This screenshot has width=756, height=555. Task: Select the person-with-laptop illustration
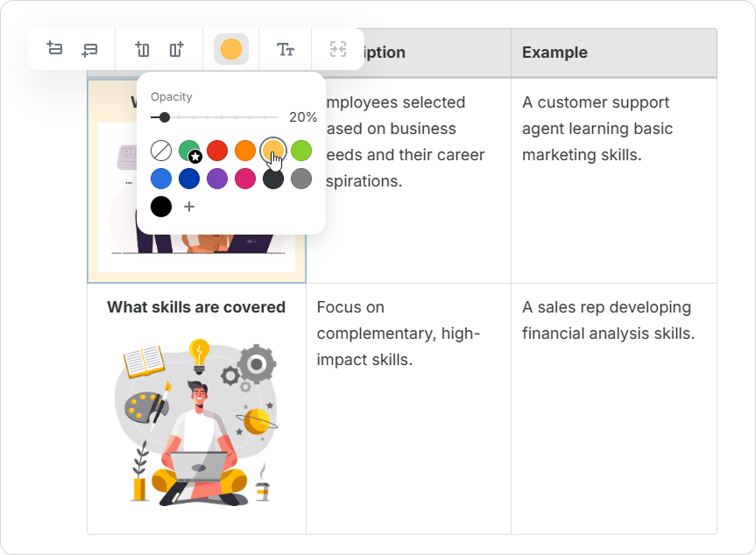[x=196, y=420]
